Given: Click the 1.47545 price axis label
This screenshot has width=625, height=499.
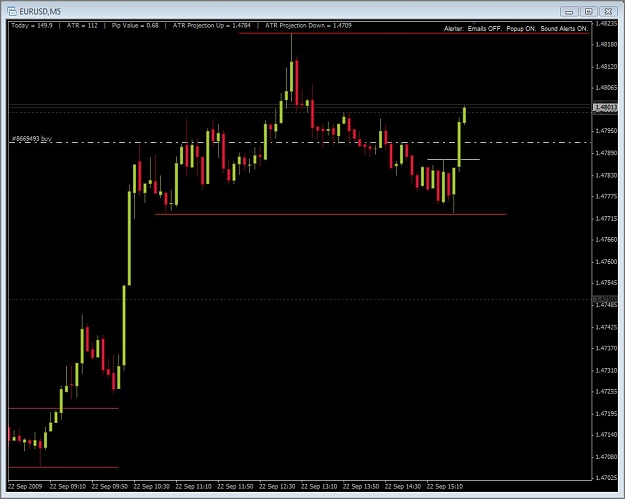Looking at the screenshot, I should coord(606,283).
